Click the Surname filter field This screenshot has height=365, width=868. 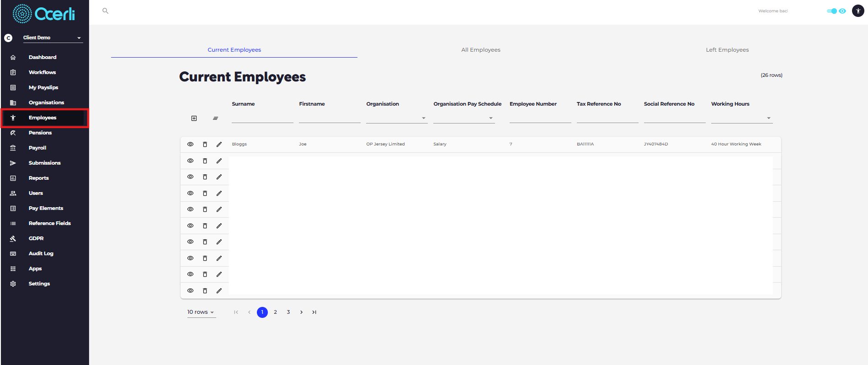pos(262,118)
